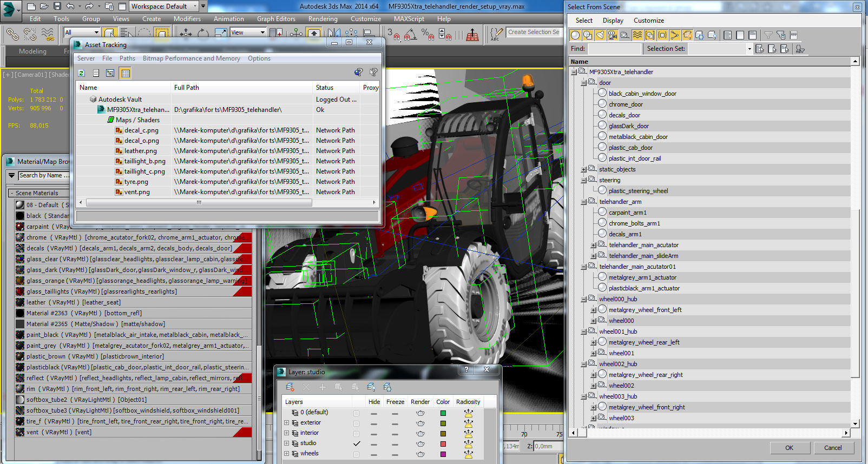The width and height of the screenshot is (868, 464).
Task: Expand the exterior layer in Layer dialog
Action: tap(287, 423)
